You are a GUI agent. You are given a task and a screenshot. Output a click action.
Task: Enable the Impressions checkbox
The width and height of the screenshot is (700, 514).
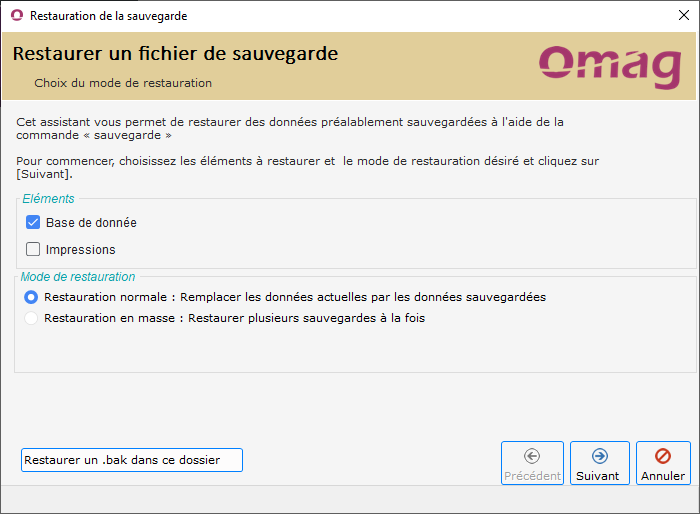point(33,250)
